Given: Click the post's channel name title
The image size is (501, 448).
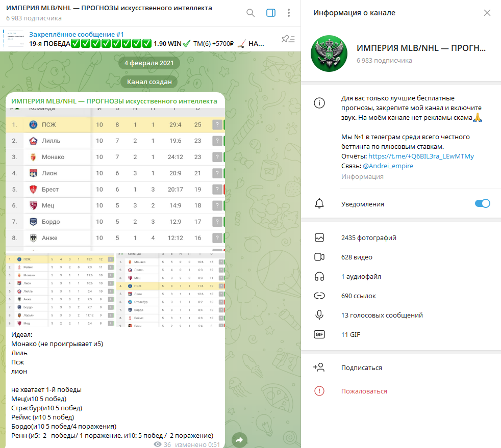Looking at the screenshot, I should (114, 101).
